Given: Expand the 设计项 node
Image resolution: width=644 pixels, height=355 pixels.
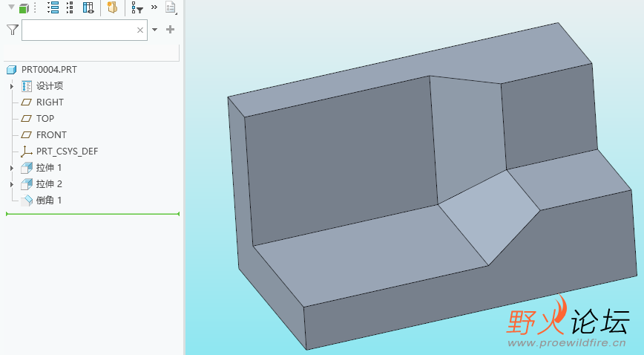Looking at the screenshot, I should [12, 86].
